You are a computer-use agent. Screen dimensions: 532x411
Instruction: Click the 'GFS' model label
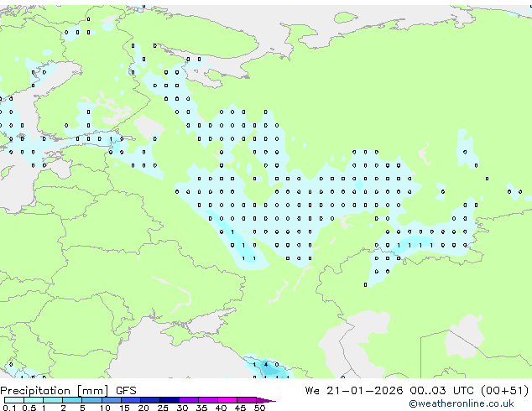(126, 391)
